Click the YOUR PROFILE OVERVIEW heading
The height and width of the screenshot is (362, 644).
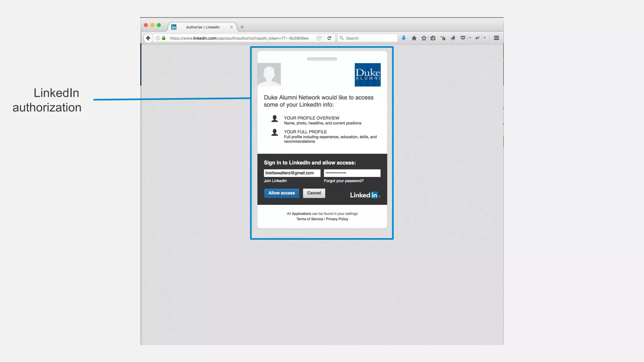pos(311,118)
